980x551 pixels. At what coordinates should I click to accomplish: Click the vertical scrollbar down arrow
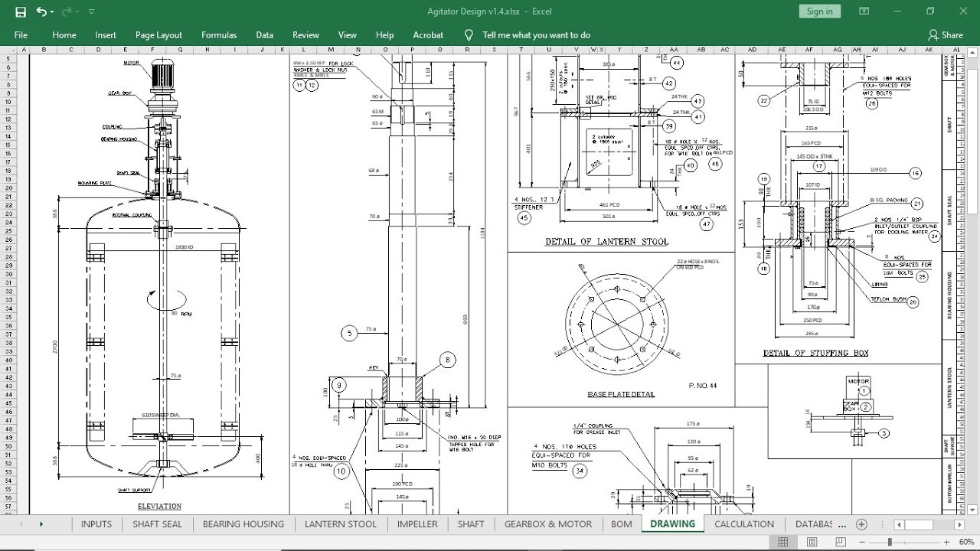click(973, 509)
